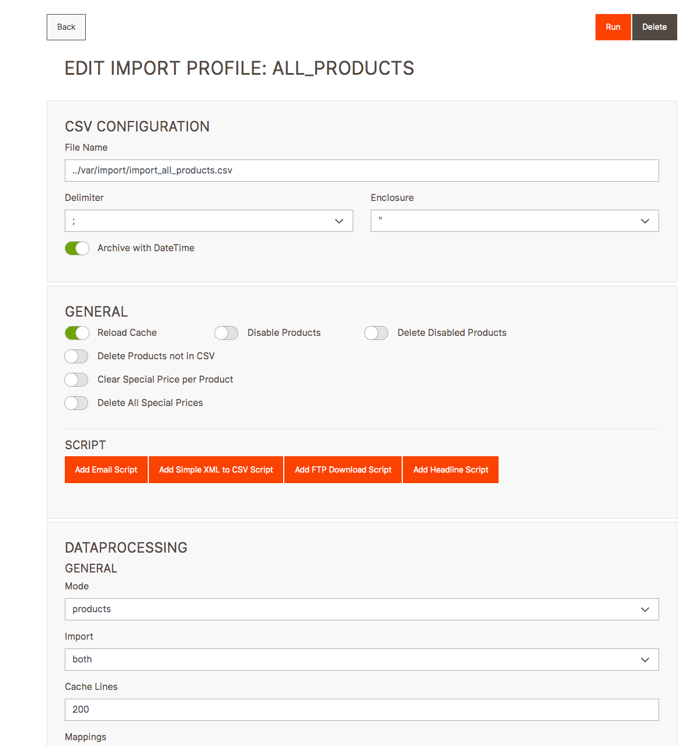This screenshot has width=700, height=746.
Task: Enable Clear Special Price per Product
Action: (76, 380)
